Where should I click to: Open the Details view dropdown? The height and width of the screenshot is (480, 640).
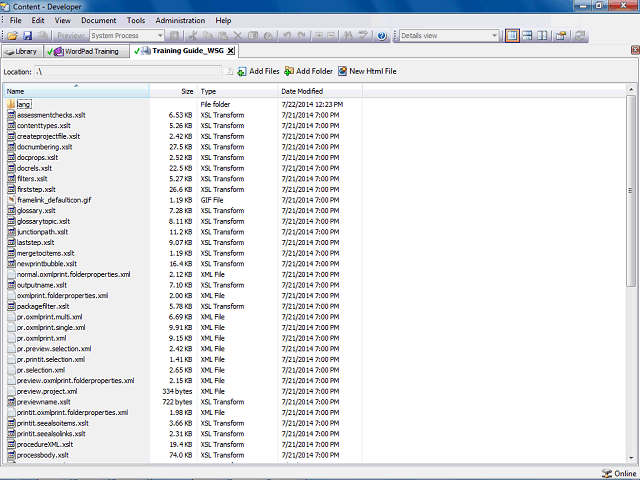pos(494,36)
